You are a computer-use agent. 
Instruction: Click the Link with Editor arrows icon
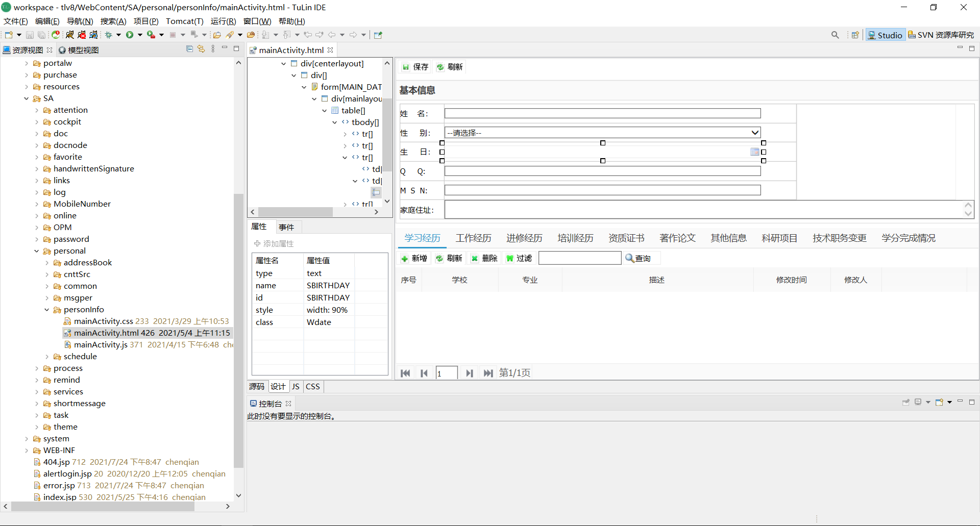click(x=201, y=49)
